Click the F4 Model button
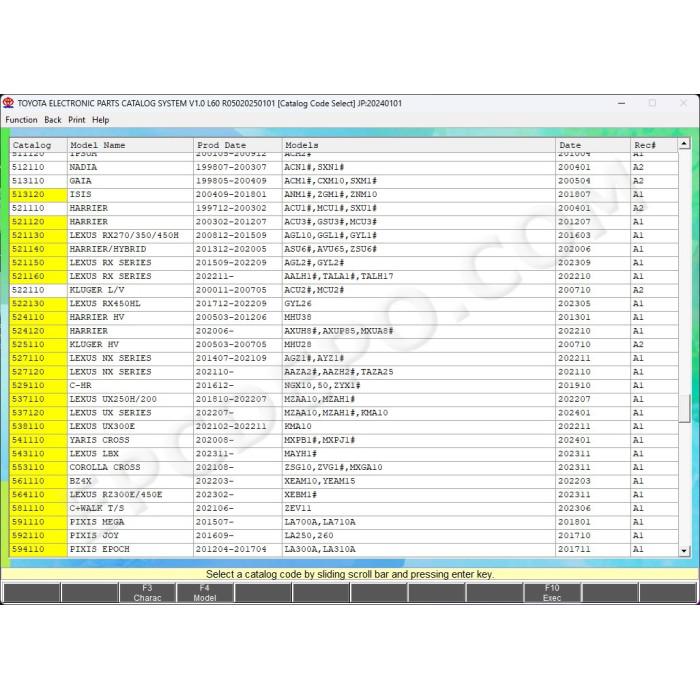 click(205, 592)
